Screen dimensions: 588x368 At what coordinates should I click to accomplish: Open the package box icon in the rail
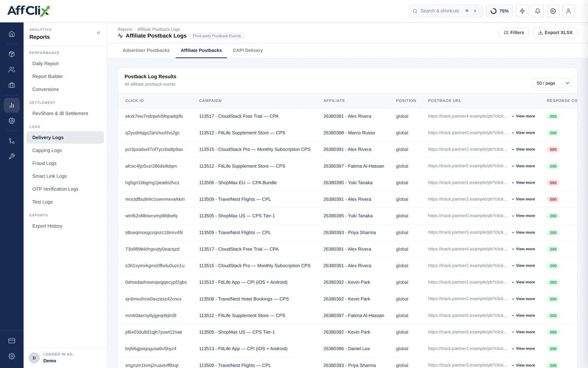tap(12, 54)
